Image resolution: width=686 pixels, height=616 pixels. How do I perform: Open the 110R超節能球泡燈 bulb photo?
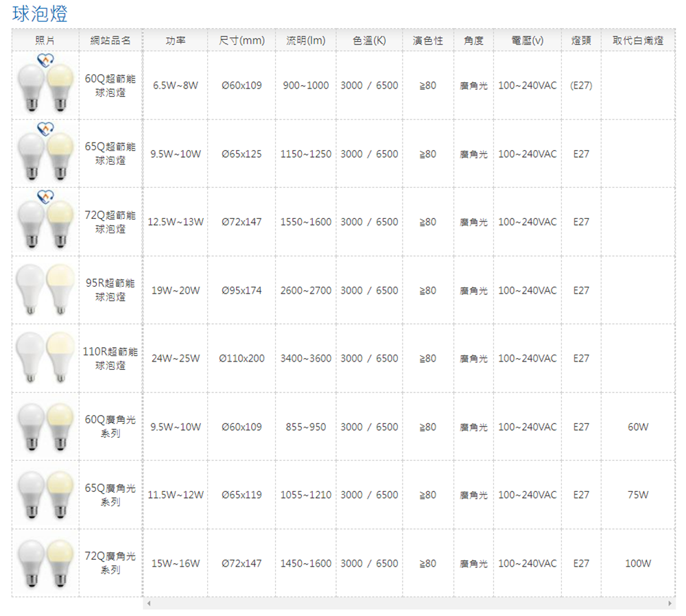tap(45, 358)
